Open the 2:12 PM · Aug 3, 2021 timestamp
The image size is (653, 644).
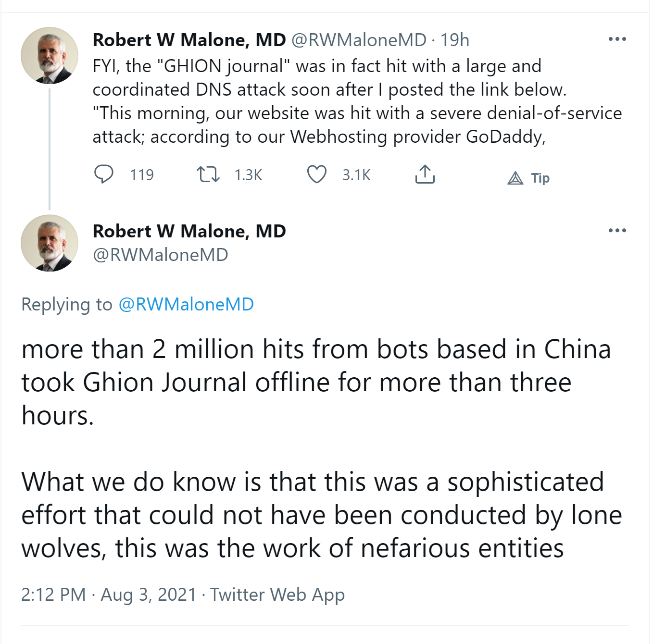click(109, 595)
